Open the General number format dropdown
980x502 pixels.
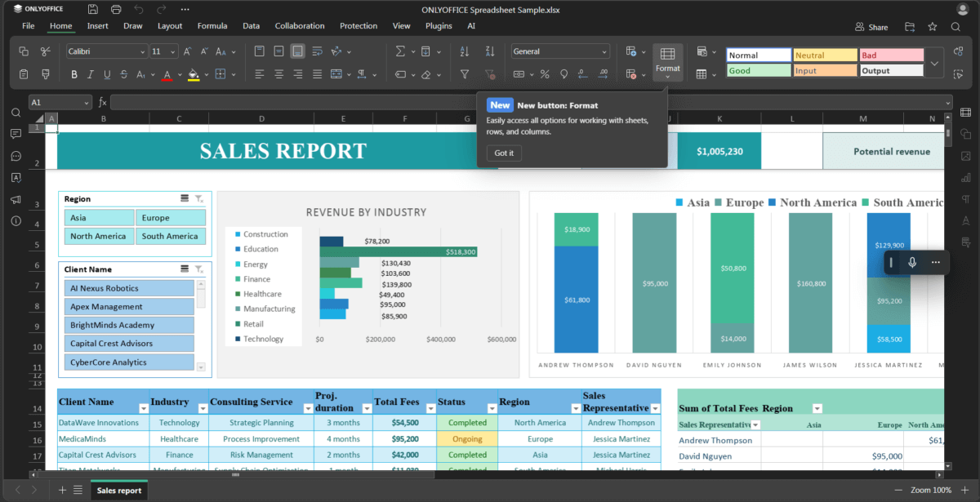click(604, 51)
